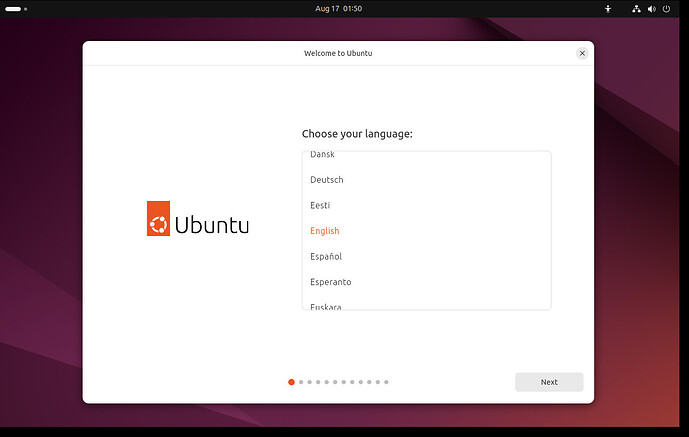Choose Esperanto language
This screenshot has height=437, width=689.
(x=427, y=282)
